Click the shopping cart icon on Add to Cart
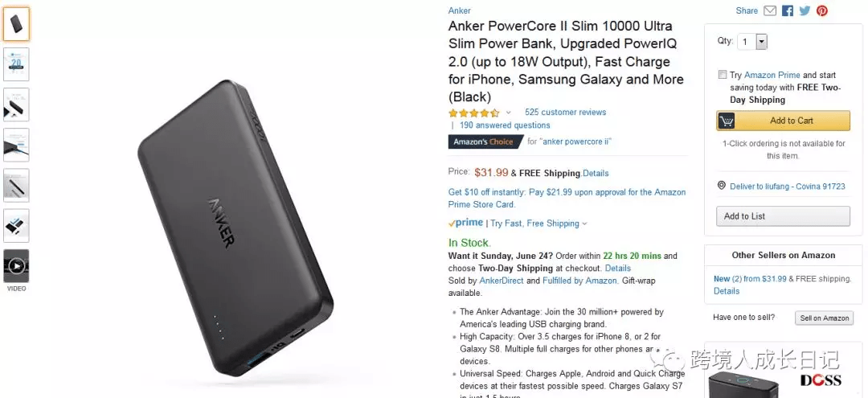This screenshot has height=398, width=868. [x=727, y=121]
